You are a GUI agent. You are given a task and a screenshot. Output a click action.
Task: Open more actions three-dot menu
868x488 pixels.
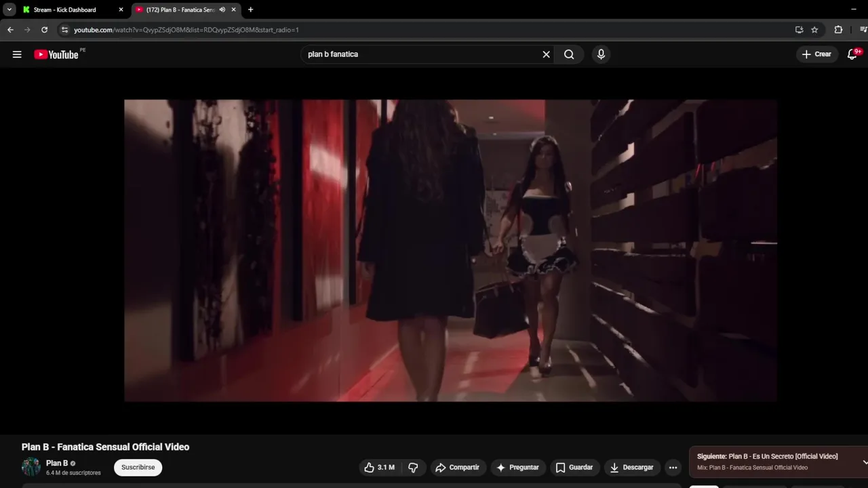click(x=673, y=468)
